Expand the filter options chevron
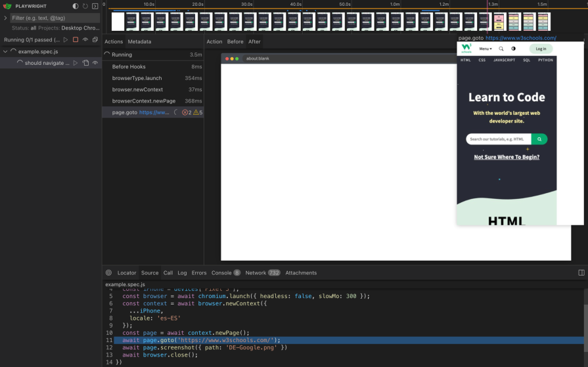The image size is (588, 367). (x=5, y=18)
